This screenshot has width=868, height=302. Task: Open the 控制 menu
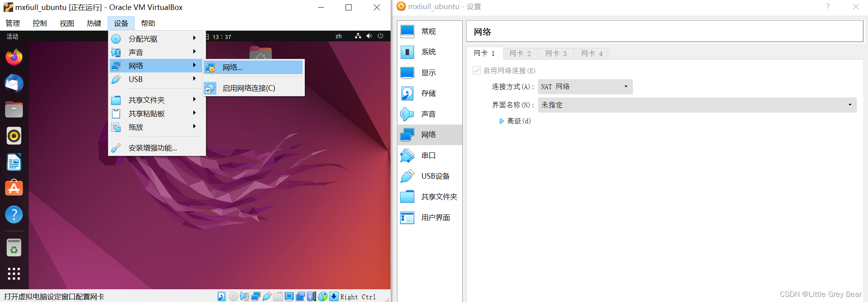(x=40, y=23)
